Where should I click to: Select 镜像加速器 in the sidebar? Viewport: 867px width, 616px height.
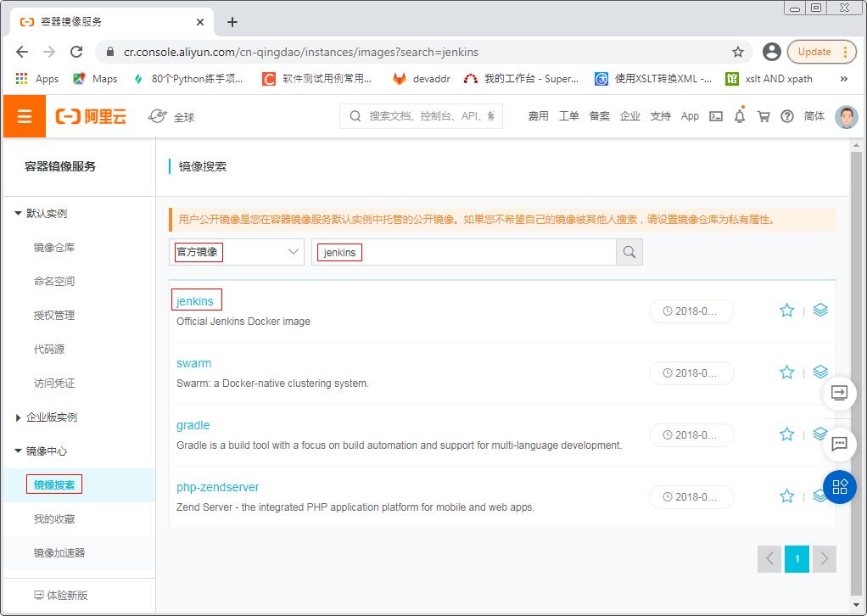pos(59,553)
